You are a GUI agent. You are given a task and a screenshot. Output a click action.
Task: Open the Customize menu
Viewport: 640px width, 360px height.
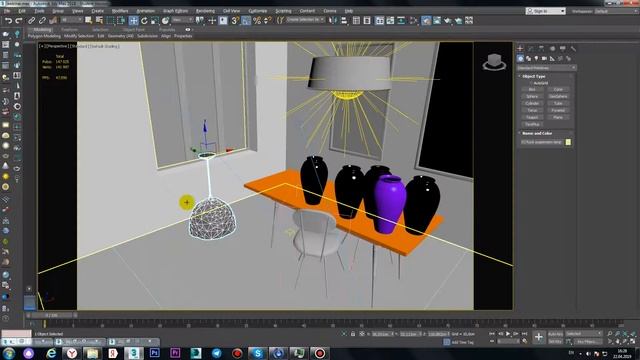point(258,11)
